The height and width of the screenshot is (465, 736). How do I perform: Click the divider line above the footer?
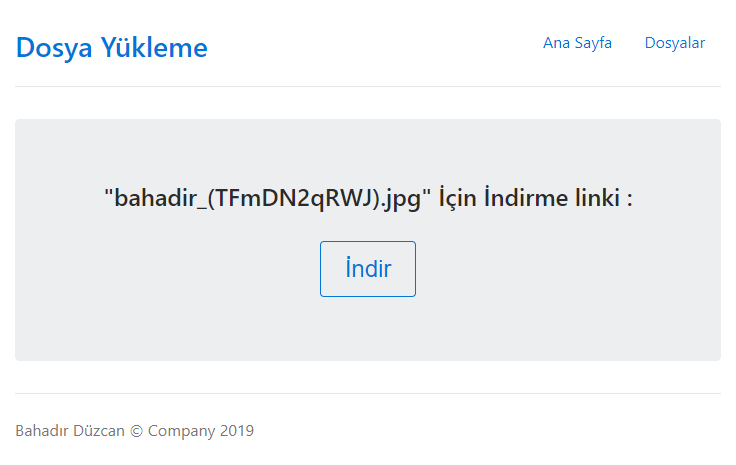[368, 393]
